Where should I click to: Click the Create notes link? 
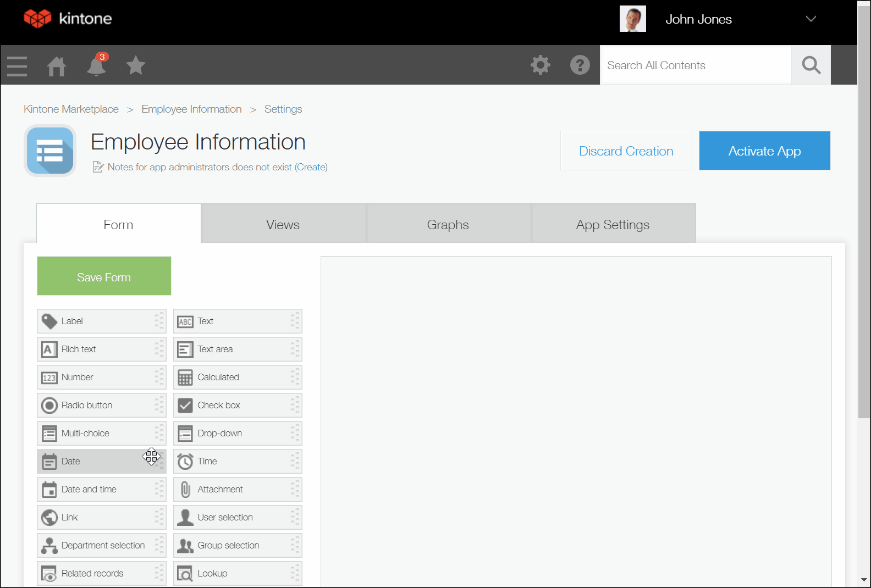311,167
